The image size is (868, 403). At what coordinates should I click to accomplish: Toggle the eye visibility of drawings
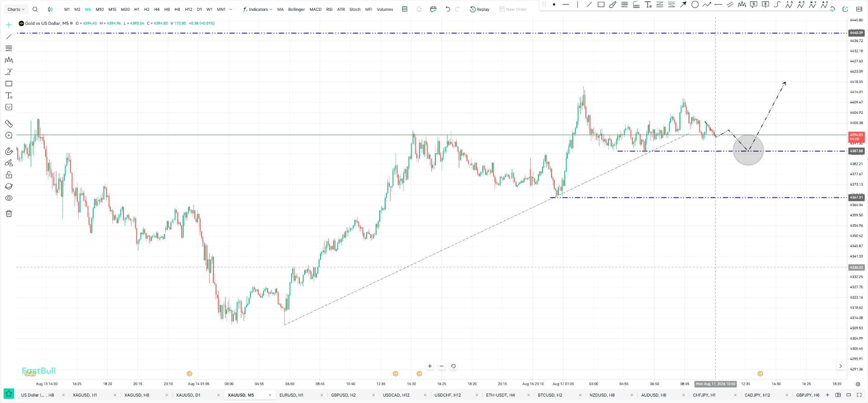coord(9,198)
